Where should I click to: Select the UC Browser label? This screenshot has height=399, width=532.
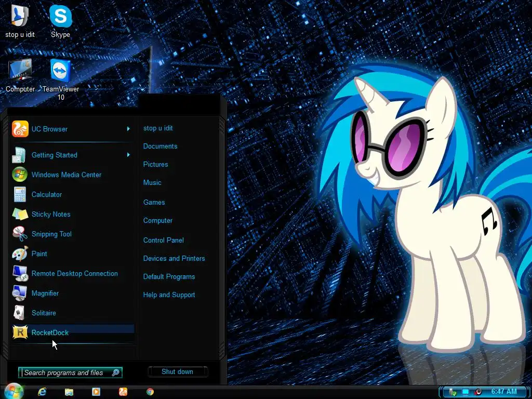click(x=49, y=129)
